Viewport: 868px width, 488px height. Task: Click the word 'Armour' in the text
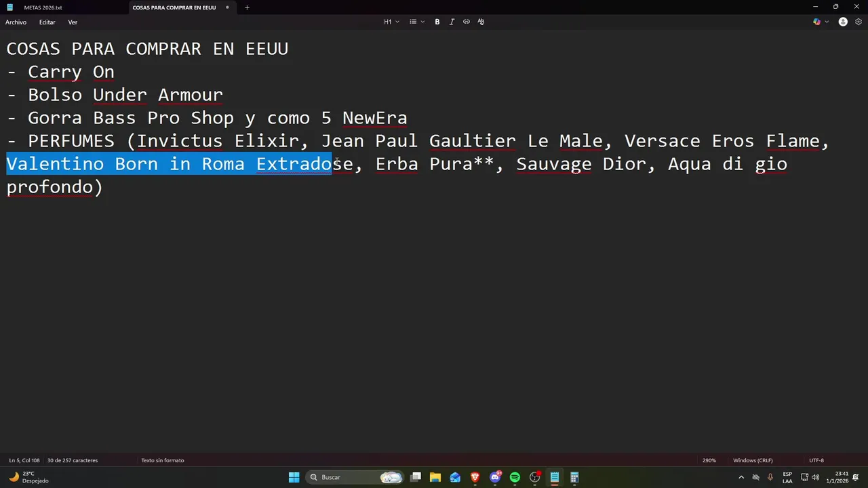point(191,95)
